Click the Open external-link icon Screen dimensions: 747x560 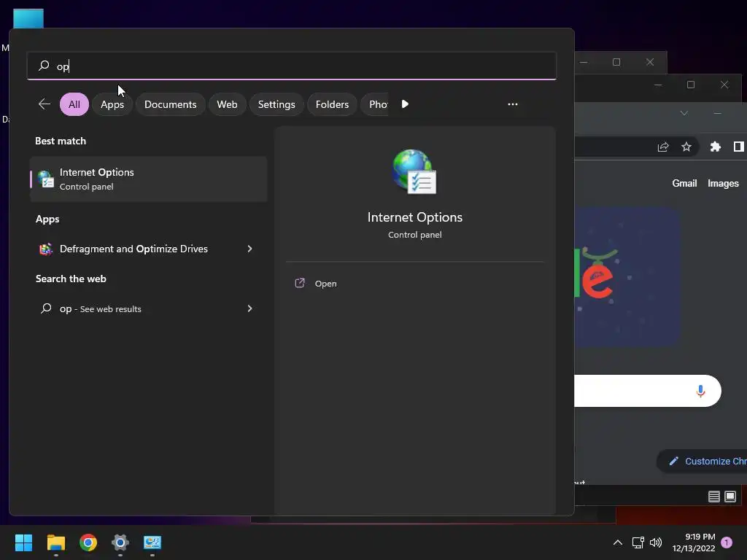(x=300, y=283)
